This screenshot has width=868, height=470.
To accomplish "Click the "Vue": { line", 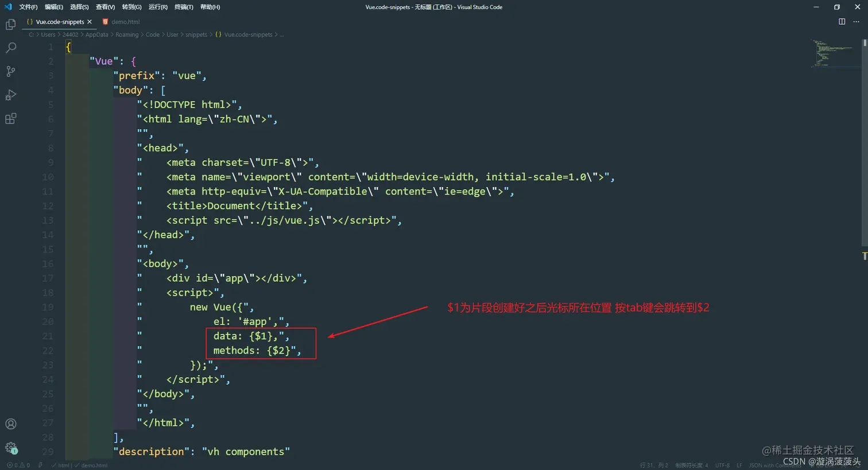I will tap(113, 61).
